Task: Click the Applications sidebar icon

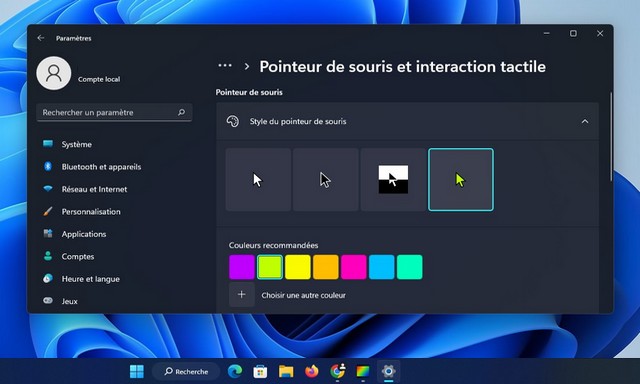Action: [48, 233]
